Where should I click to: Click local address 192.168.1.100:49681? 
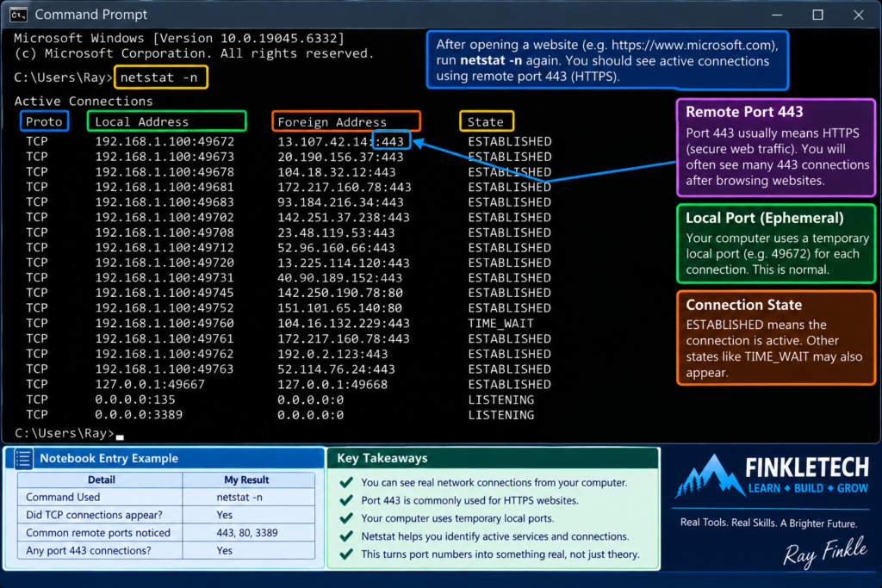[165, 187]
